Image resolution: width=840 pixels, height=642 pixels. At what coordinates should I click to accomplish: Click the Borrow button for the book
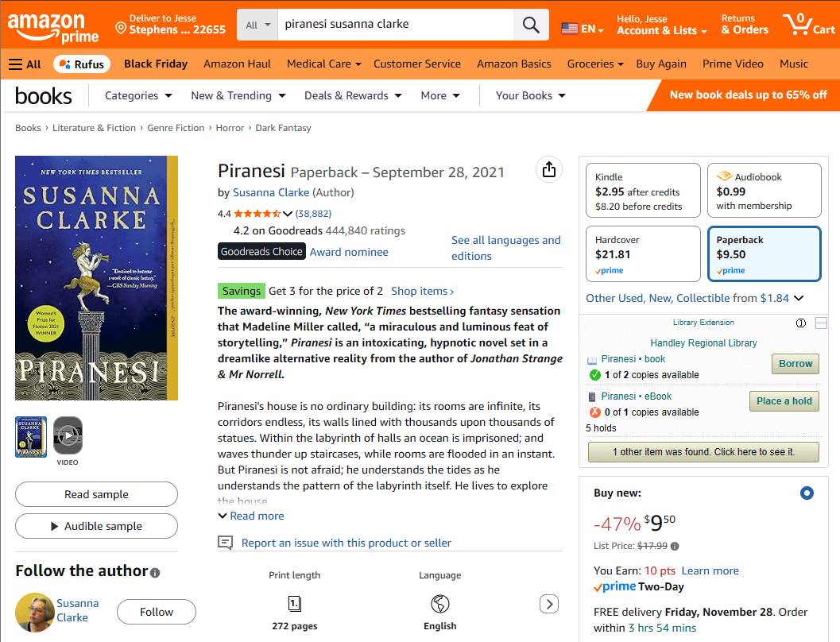pos(795,364)
